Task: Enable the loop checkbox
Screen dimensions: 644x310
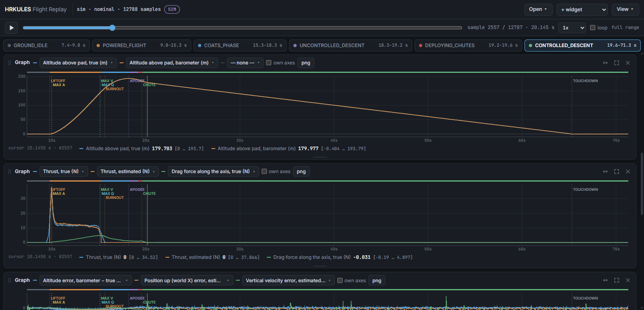Action: click(592, 28)
